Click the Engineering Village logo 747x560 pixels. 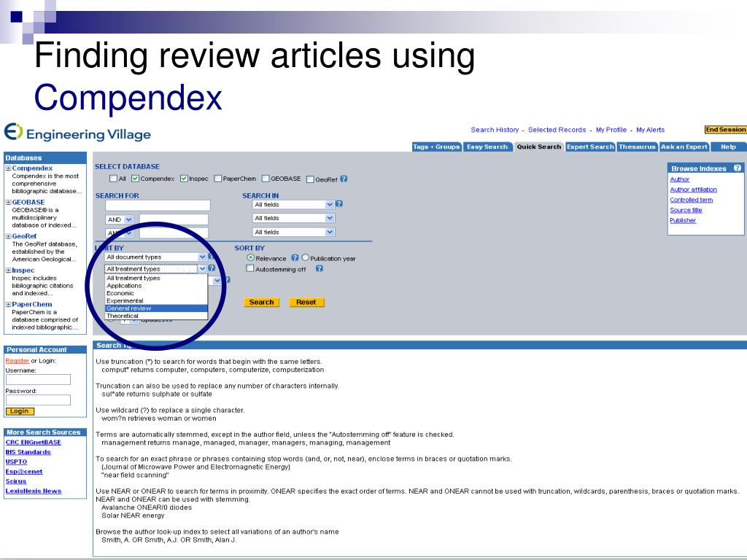tap(77, 133)
